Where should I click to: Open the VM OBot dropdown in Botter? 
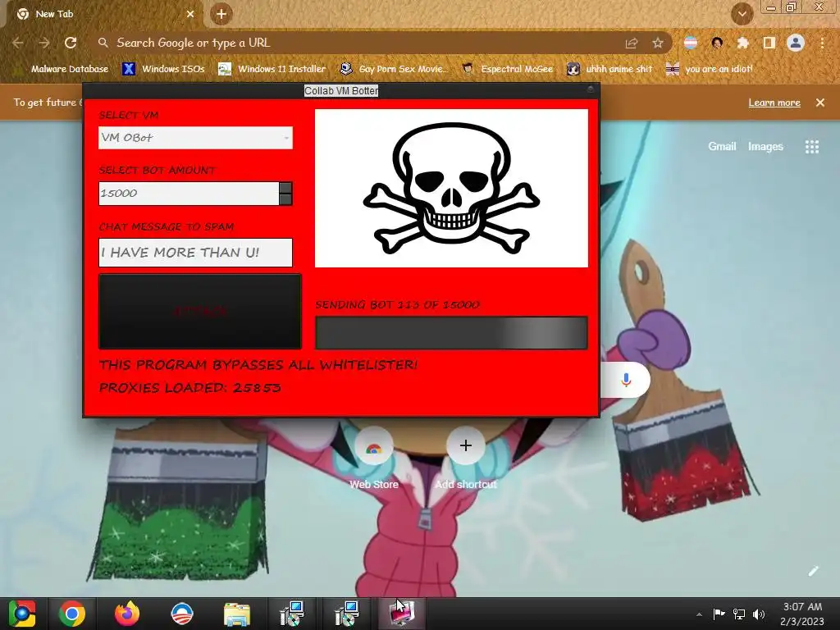(x=195, y=138)
